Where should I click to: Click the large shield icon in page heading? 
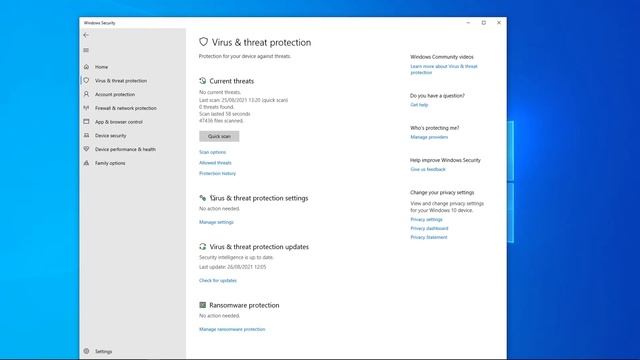click(203, 42)
